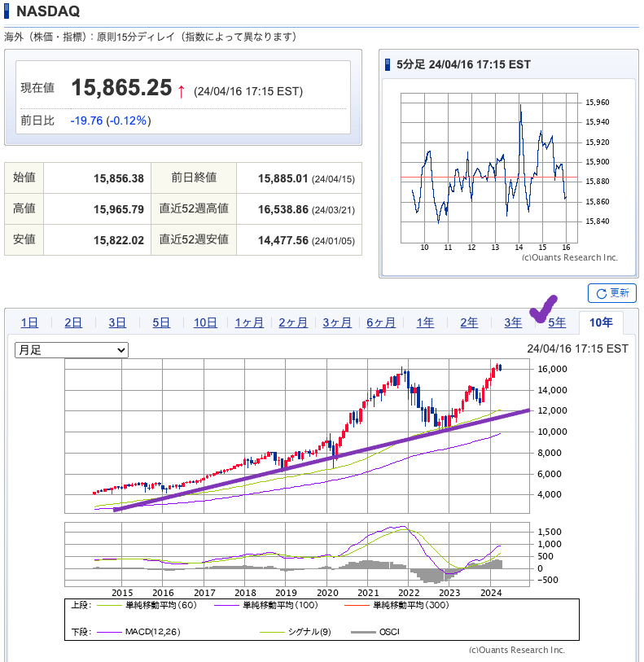Open the 月足 chart interval dropdown
The image size is (644, 662).
[x=72, y=350]
